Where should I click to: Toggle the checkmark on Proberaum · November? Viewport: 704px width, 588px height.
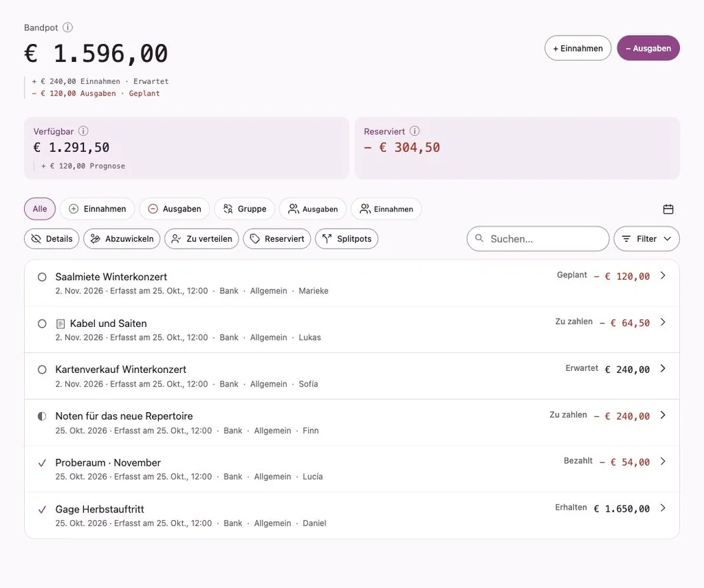coord(42,463)
